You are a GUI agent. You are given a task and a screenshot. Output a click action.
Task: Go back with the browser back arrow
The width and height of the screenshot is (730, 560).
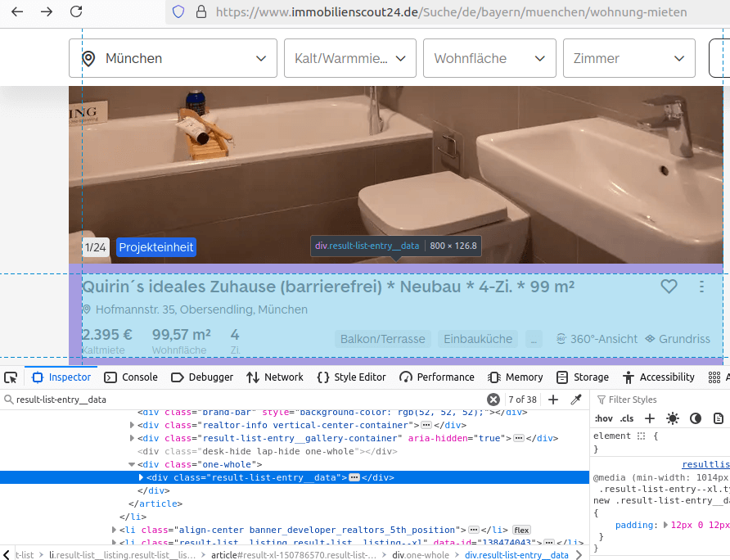click(x=17, y=11)
